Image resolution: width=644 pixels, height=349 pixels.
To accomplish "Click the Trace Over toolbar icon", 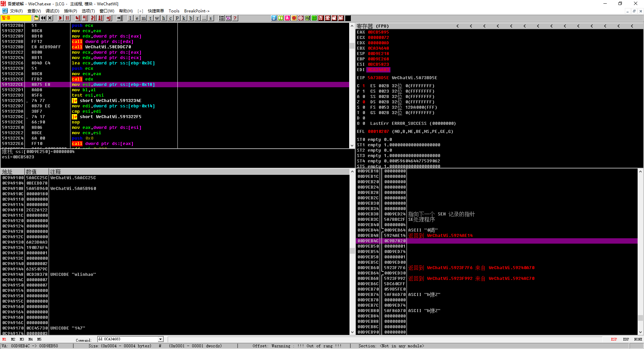I will tap(100, 18).
